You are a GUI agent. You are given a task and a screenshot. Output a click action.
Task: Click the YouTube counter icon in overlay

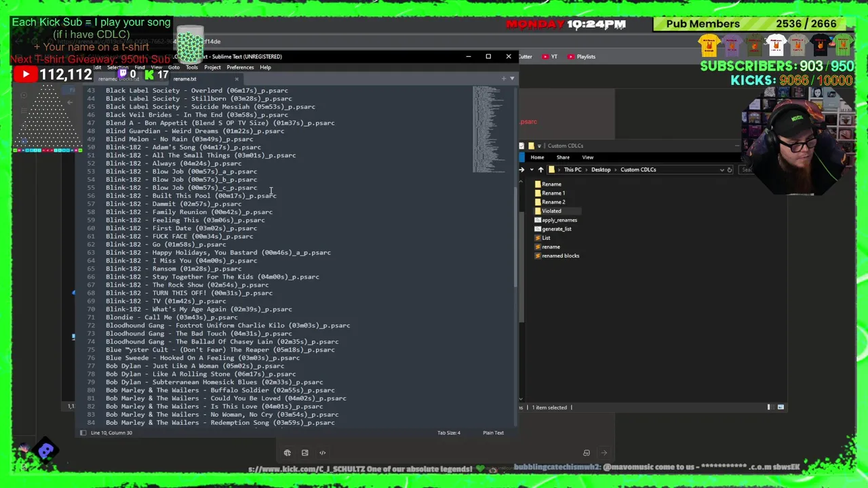click(25, 74)
